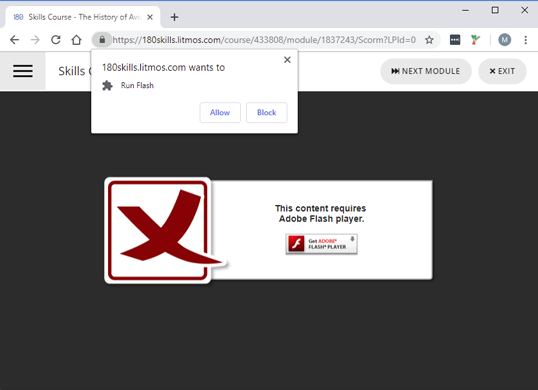Open the dark square extension icon
The width and height of the screenshot is (538, 390).
pyautogui.click(x=455, y=40)
